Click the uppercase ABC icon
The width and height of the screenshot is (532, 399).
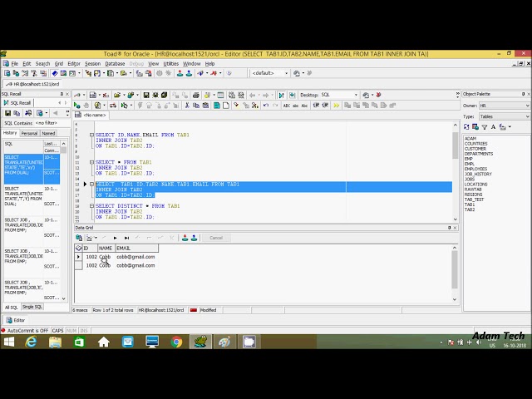coord(287,106)
